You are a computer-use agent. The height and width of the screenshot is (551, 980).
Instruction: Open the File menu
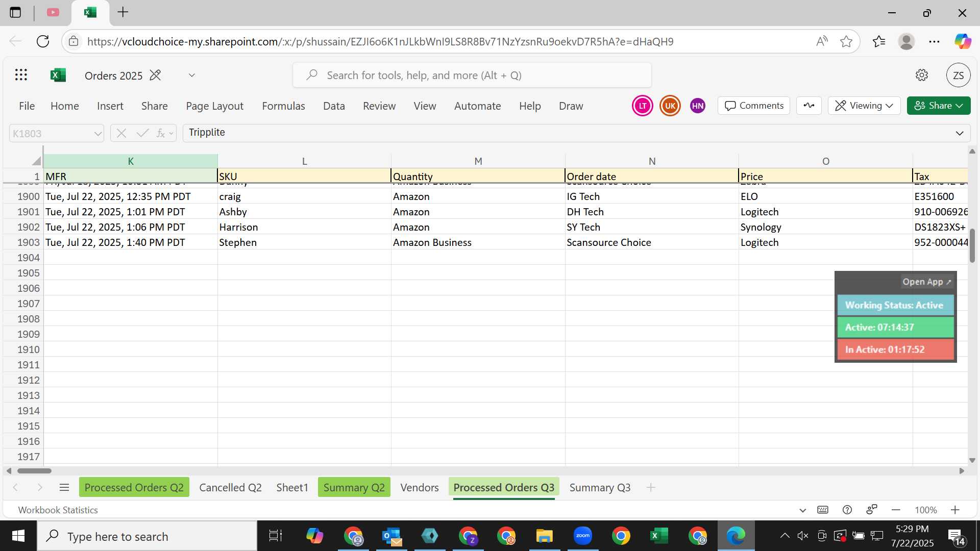(x=27, y=106)
